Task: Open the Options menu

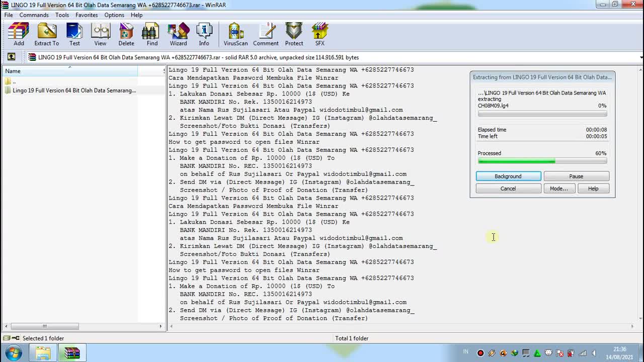Action: tap(114, 15)
